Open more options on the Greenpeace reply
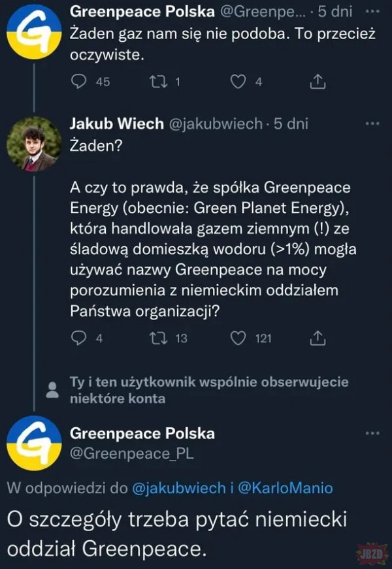Image resolution: width=392 pixels, height=569 pixels. click(372, 433)
